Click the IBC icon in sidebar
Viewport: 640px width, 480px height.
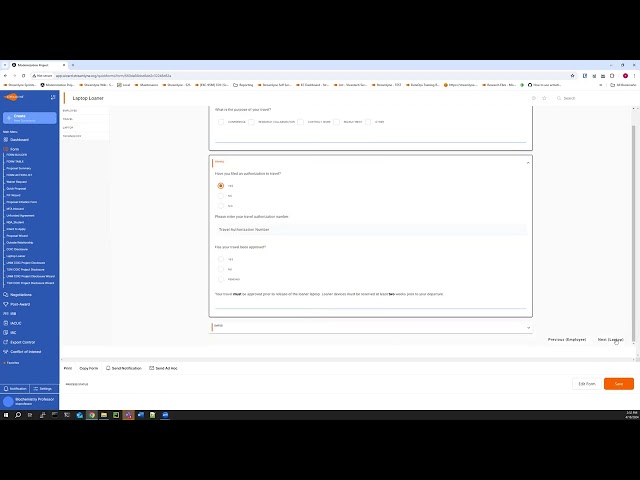coord(6,332)
